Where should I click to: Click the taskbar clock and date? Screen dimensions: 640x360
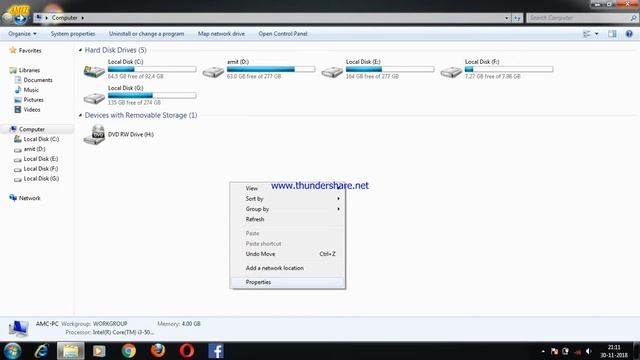614,351
